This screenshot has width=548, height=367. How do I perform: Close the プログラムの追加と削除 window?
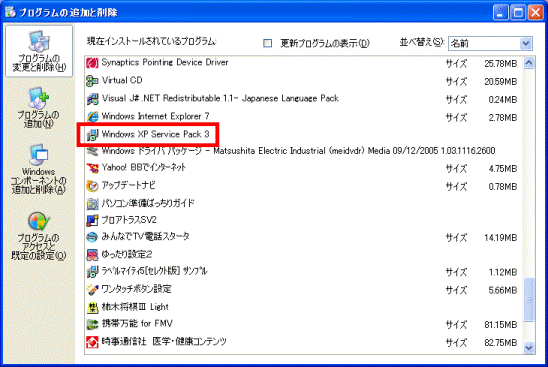(535, 13)
